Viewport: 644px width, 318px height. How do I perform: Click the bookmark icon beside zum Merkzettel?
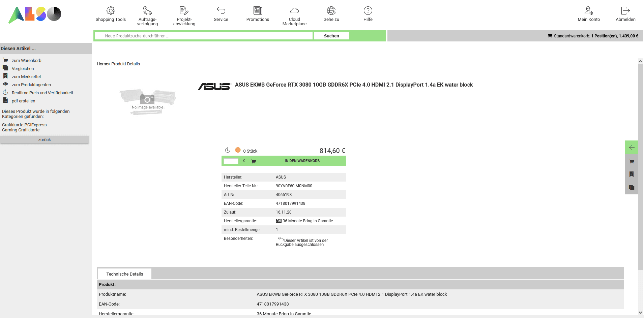point(5,76)
